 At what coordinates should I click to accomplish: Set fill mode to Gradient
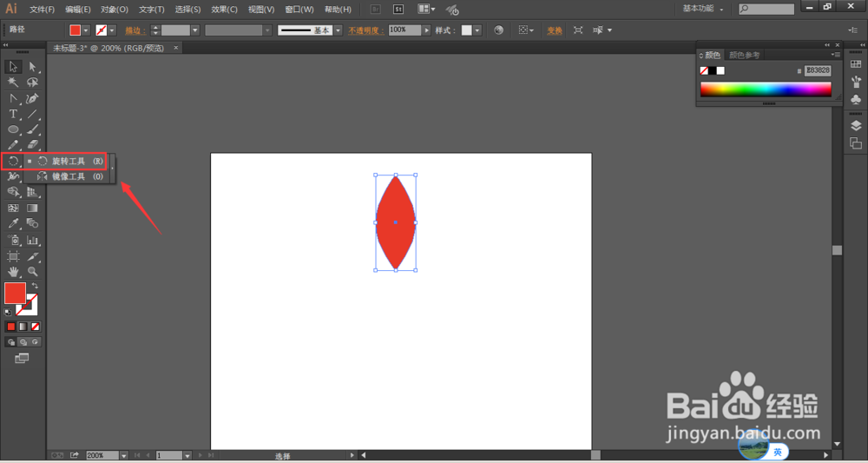(23, 327)
